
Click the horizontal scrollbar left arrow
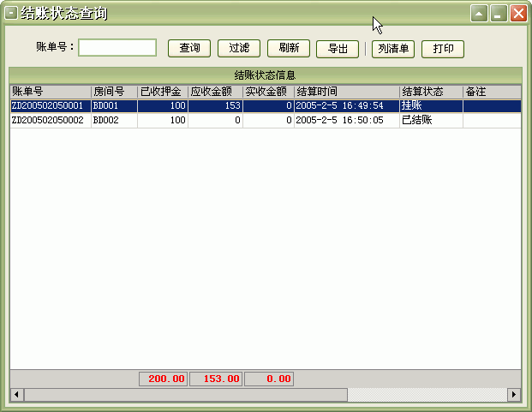tap(16, 395)
